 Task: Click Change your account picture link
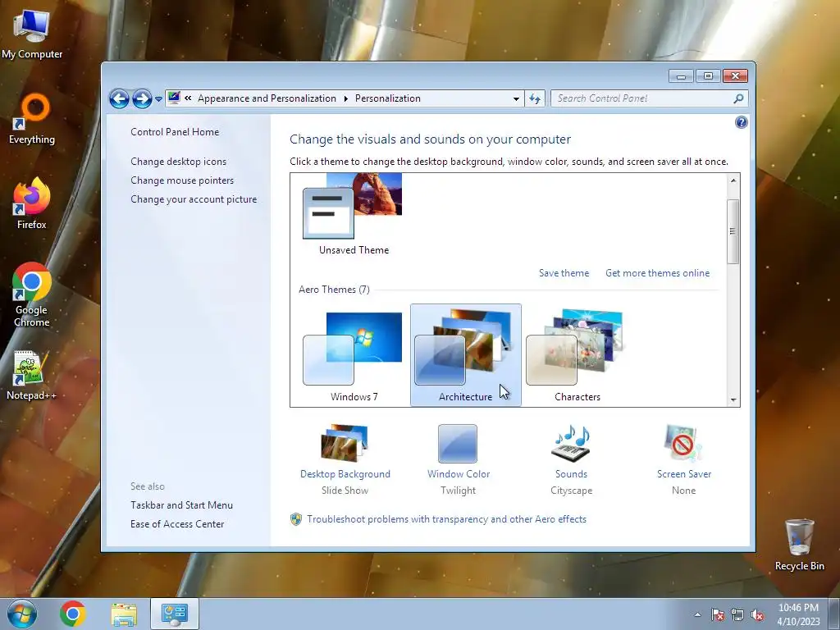(194, 199)
